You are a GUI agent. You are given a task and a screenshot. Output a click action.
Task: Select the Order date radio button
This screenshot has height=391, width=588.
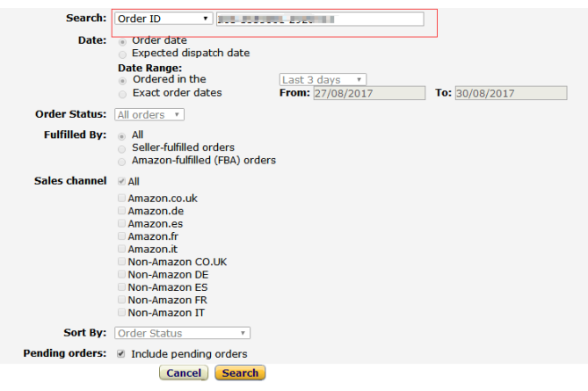(x=122, y=41)
